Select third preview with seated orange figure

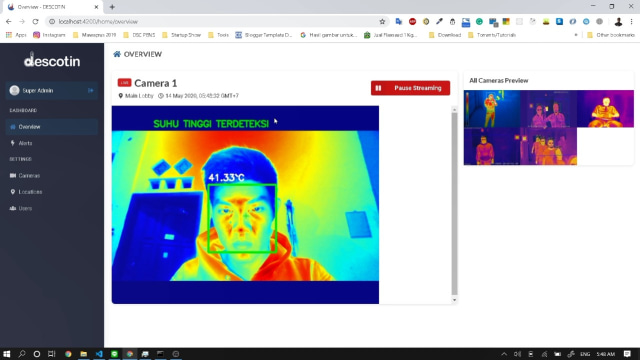(605, 109)
